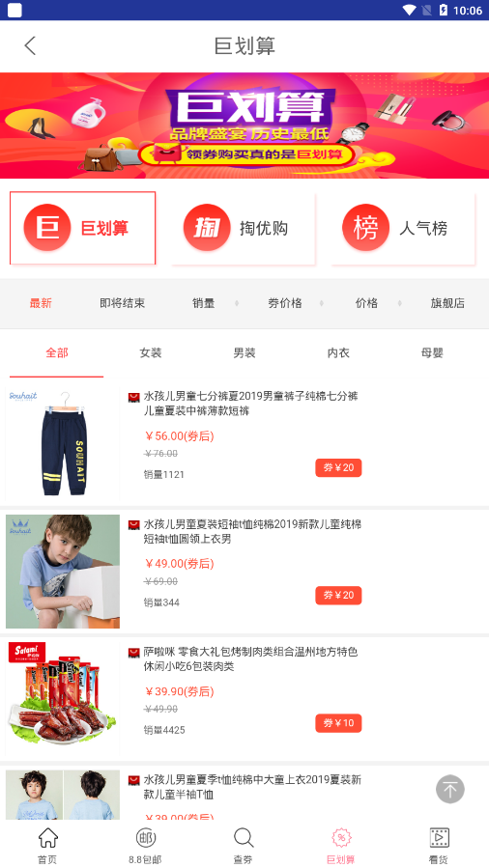Select the 最新 sort option
Image resolution: width=489 pixels, height=868 pixels.
(x=41, y=303)
